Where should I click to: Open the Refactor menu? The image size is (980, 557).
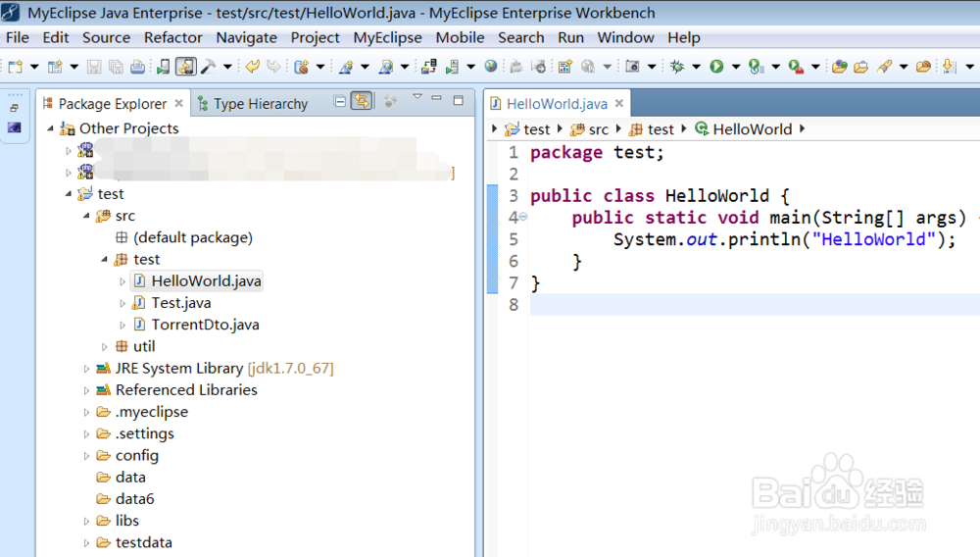[173, 37]
